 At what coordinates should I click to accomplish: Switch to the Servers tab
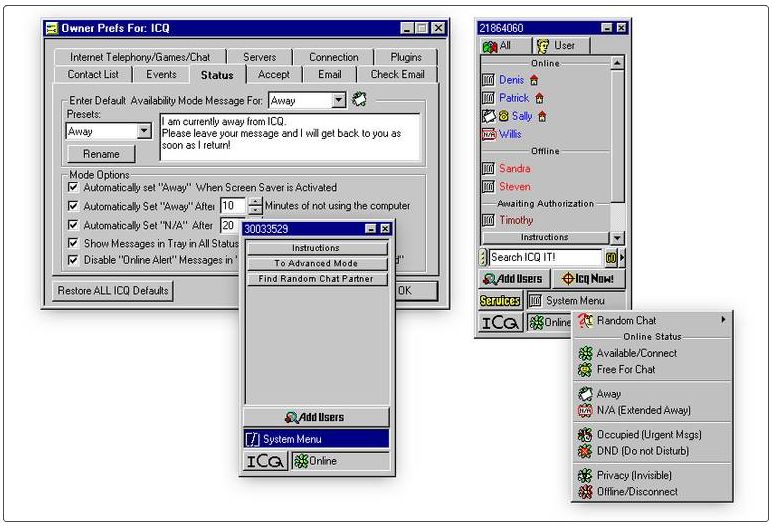coord(259,57)
